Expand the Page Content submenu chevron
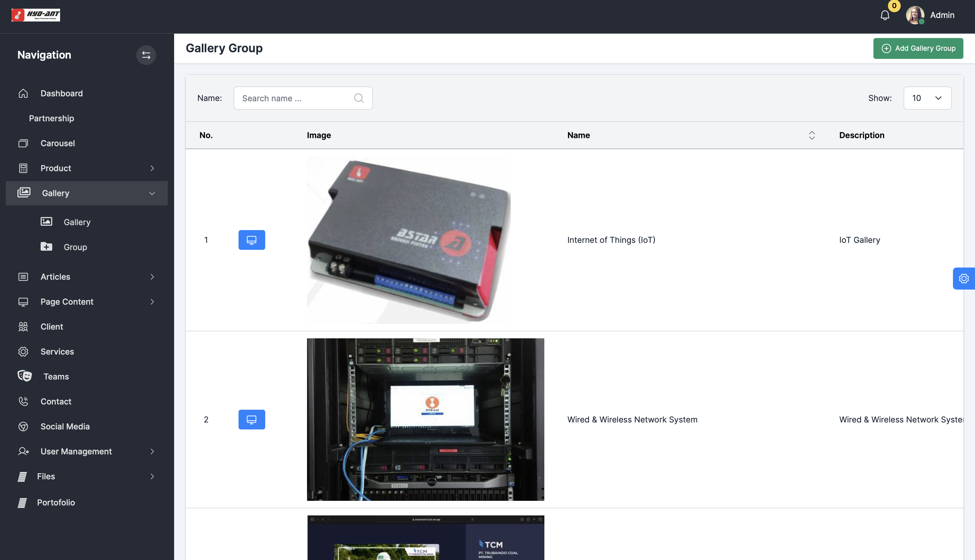Screen dimensions: 975x560 152,302
